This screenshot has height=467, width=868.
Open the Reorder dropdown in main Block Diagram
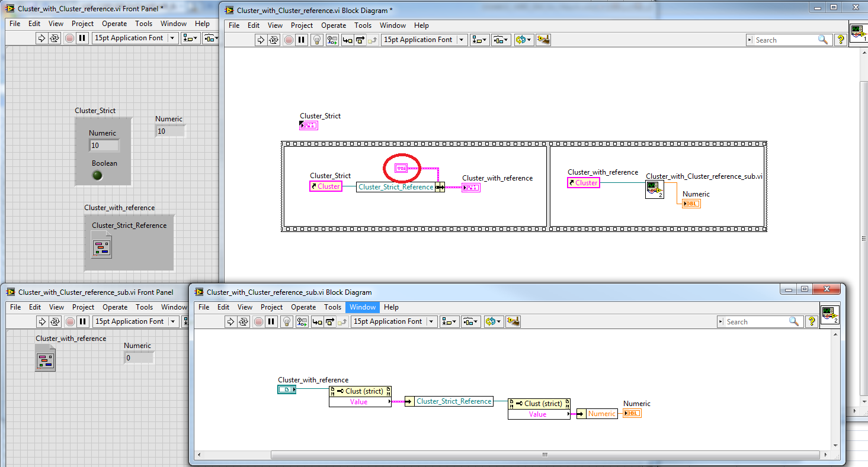tap(523, 40)
